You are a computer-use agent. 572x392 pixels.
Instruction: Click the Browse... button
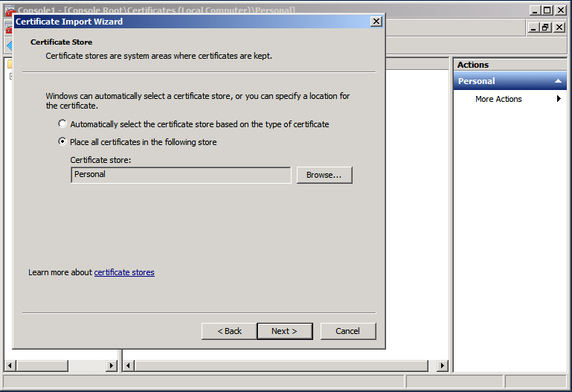(324, 175)
